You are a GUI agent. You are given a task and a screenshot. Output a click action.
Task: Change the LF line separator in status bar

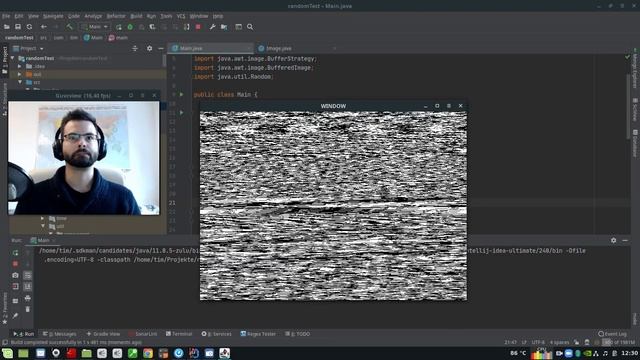click(x=524, y=342)
